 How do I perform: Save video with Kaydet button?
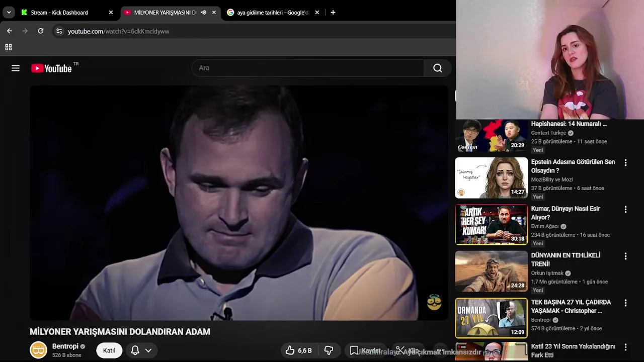pos(366,350)
